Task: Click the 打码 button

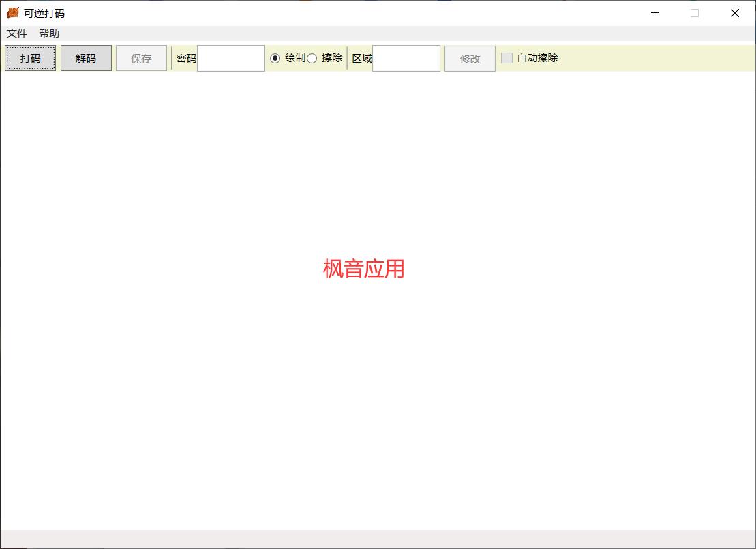Action: click(x=31, y=59)
